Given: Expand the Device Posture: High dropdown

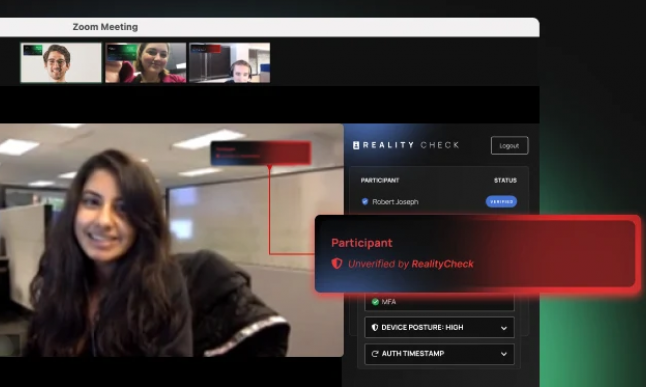Looking at the screenshot, I should pos(439,328).
